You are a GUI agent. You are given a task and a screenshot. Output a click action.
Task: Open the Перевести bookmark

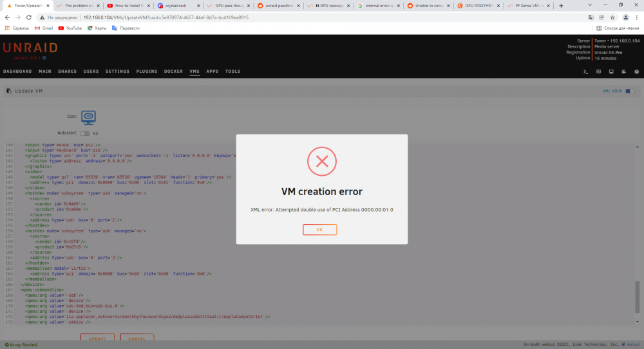[x=126, y=28]
